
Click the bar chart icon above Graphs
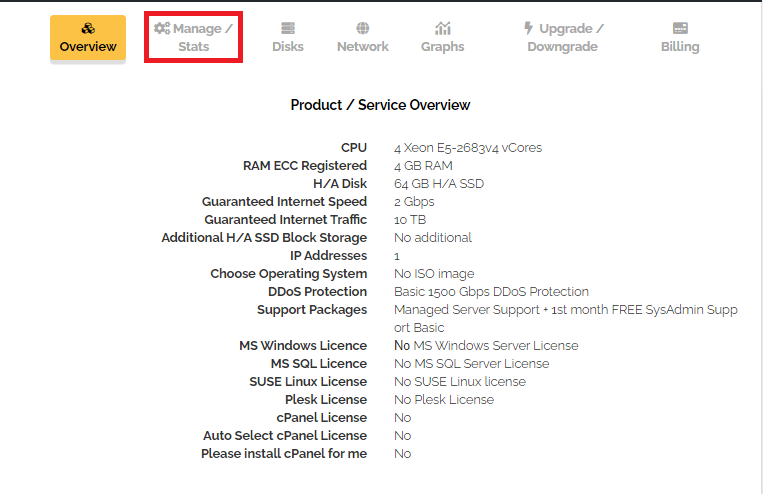tap(443, 28)
